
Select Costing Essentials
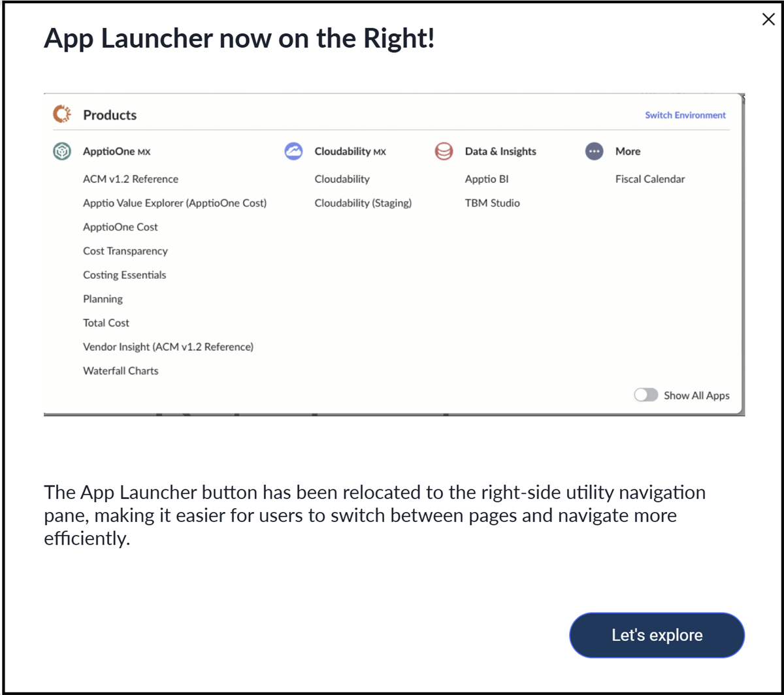pos(125,275)
